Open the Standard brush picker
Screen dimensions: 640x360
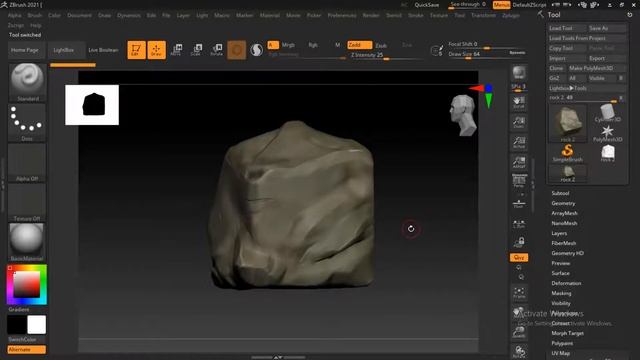coord(27,82)
